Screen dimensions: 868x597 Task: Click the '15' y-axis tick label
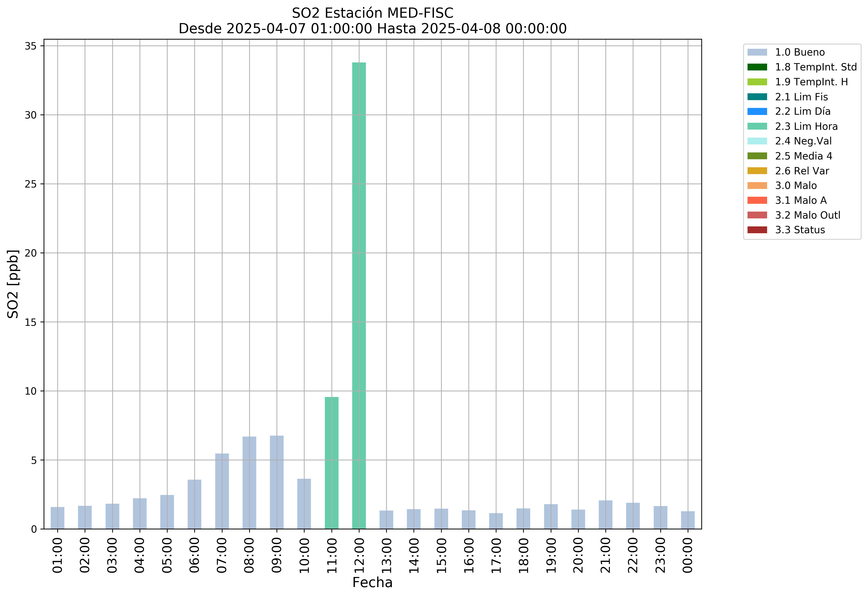[31, 322]
